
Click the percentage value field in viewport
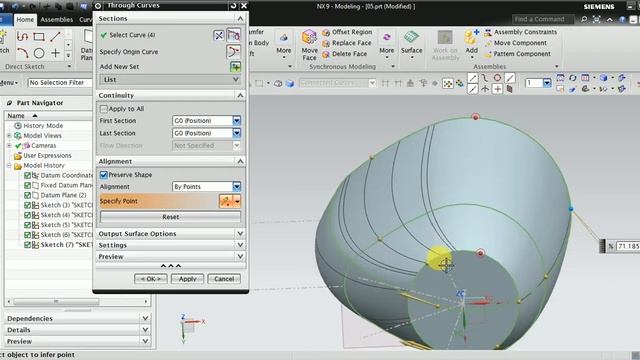(629, 246)
